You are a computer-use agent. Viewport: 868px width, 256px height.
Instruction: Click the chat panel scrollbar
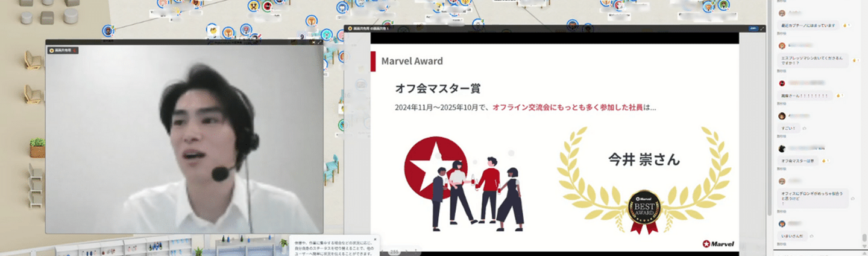click(x=864, y=237)
